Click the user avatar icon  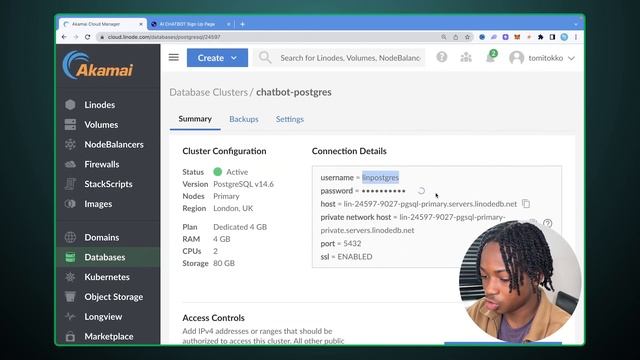[x=517, y=58]
